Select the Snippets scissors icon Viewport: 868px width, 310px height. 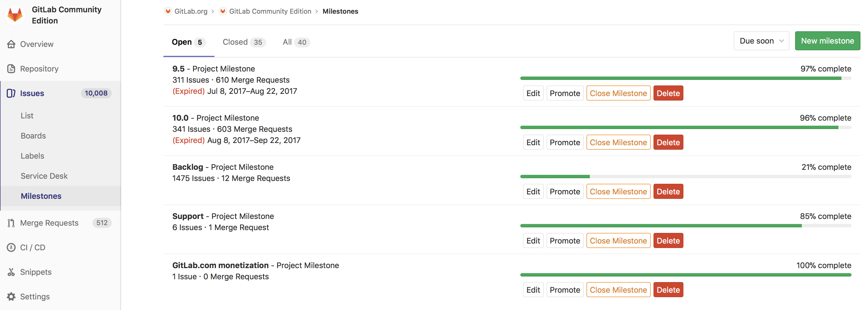(11, 271)
